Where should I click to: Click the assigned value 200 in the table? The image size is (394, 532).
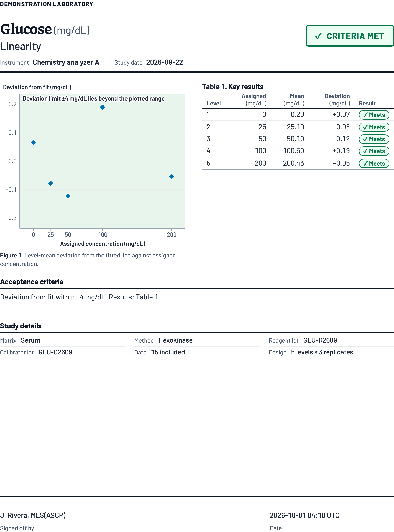pyautogui.click(x=260, y=163)
